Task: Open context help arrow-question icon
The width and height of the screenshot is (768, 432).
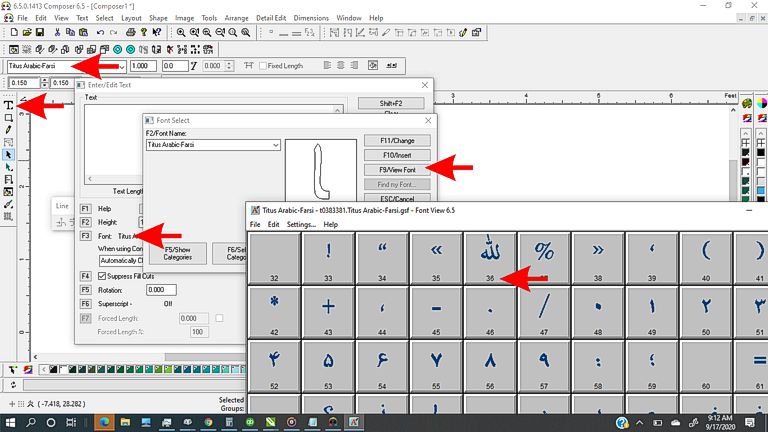Action: coord(157,32)
